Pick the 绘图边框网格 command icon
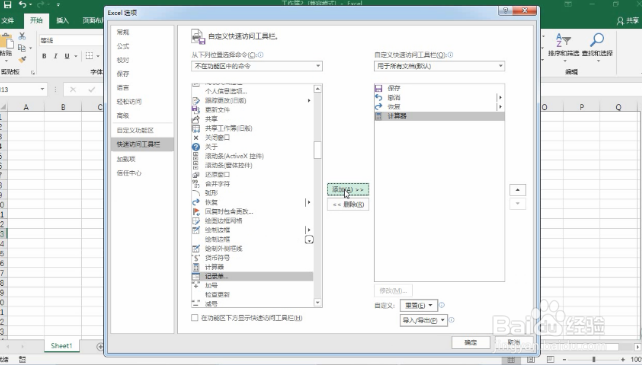 196,221
